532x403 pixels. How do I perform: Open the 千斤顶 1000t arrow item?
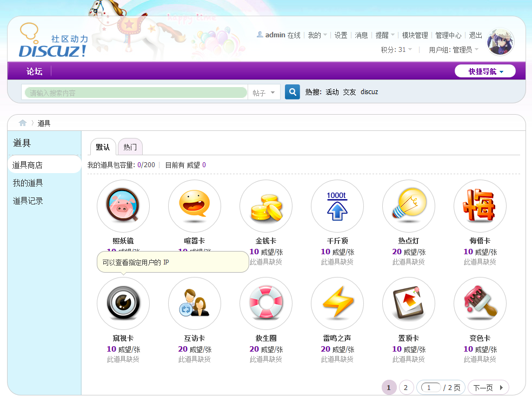pos(337,206)
